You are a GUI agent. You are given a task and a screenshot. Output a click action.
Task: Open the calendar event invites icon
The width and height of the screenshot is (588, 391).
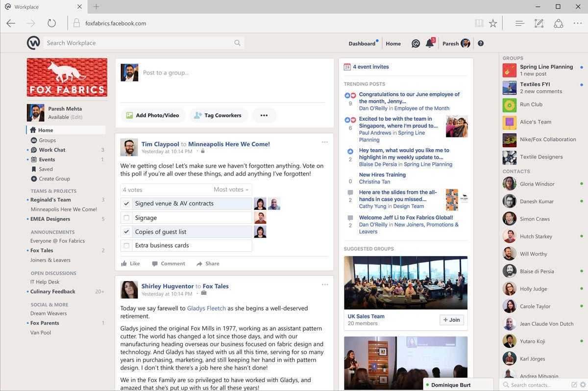347,67
